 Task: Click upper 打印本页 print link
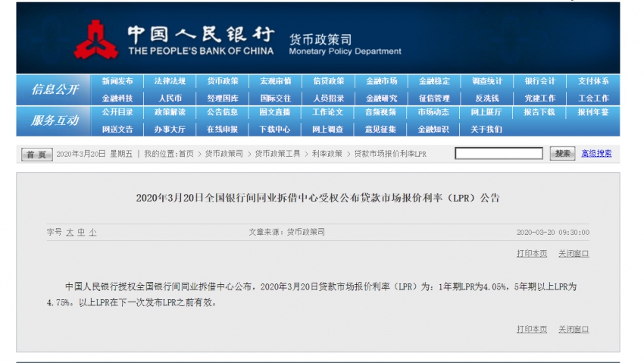[532, 254]
